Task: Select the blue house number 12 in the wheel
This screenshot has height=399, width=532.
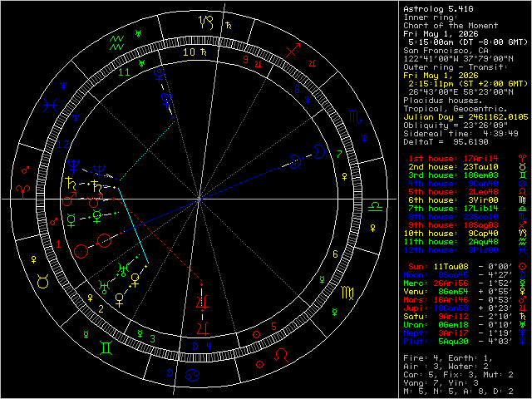Action: pyautogui.click(x=63, y=145)
